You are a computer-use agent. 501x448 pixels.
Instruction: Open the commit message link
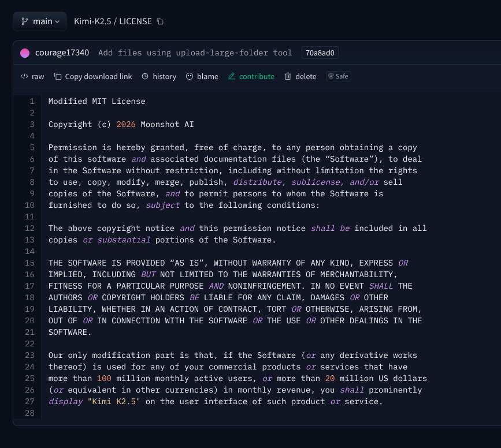point(195,53)
